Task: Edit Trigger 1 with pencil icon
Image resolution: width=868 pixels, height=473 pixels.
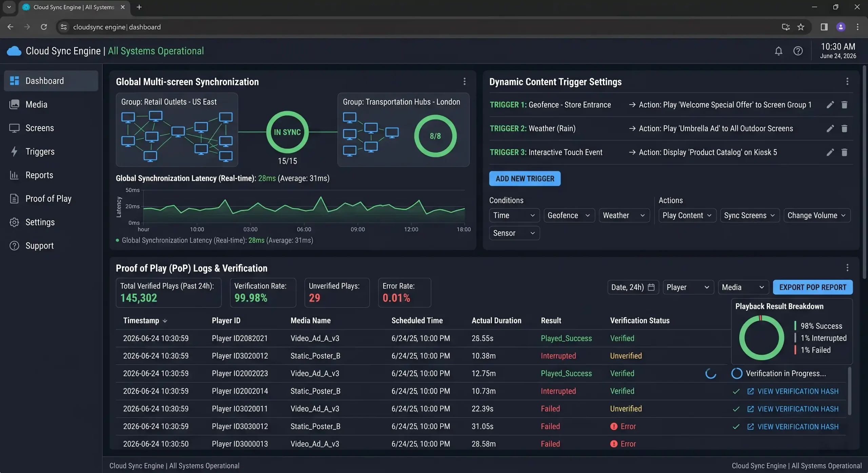Action: tap(830, 105)
